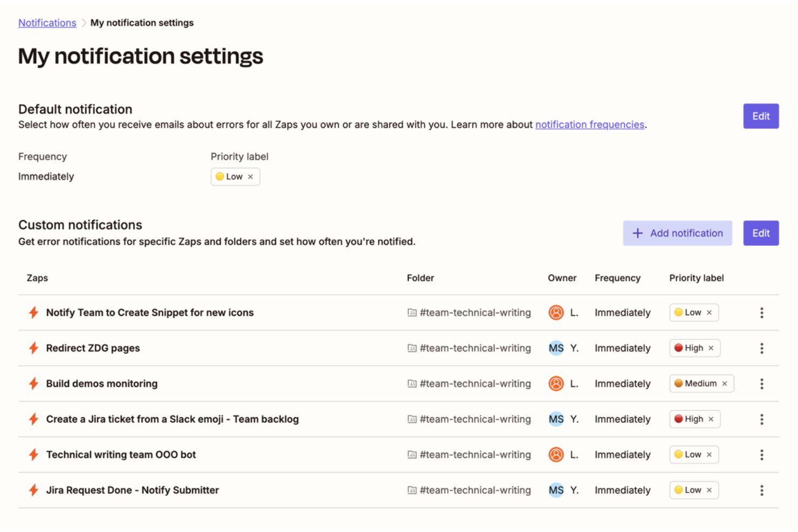Click the folder icon in Jira Request Done row
This screenshot has width=798, height=532.
tap(412, 490)
